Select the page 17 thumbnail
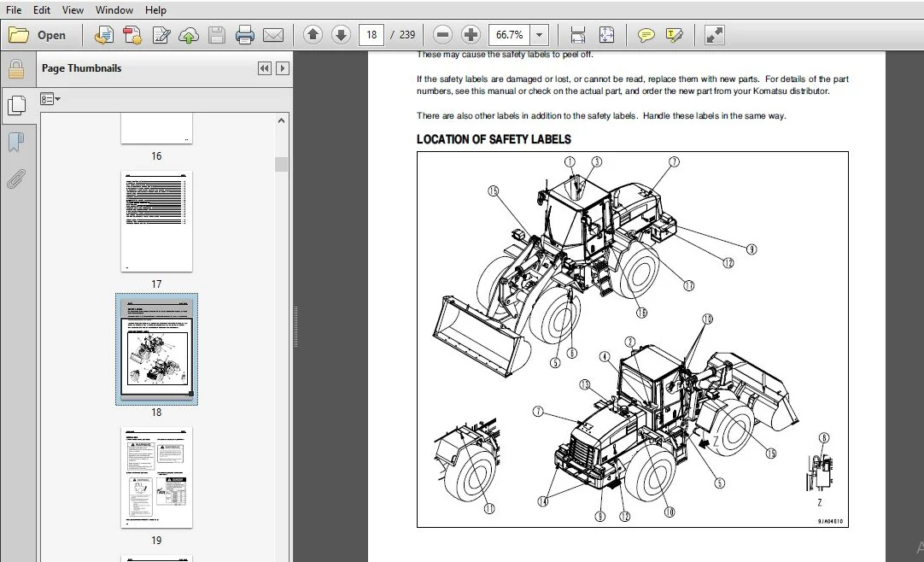This screenshot has height=562, width=924. 156,221
